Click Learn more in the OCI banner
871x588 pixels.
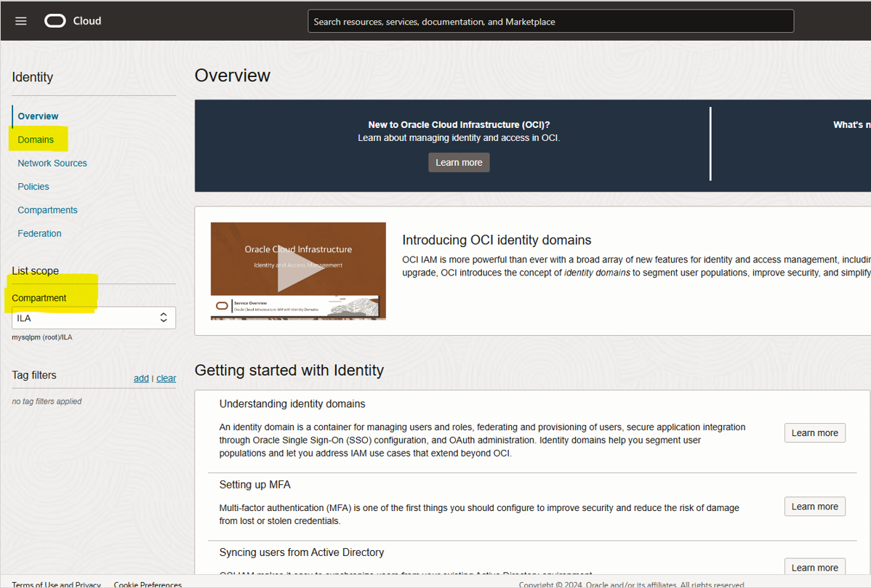coord(459,163)
